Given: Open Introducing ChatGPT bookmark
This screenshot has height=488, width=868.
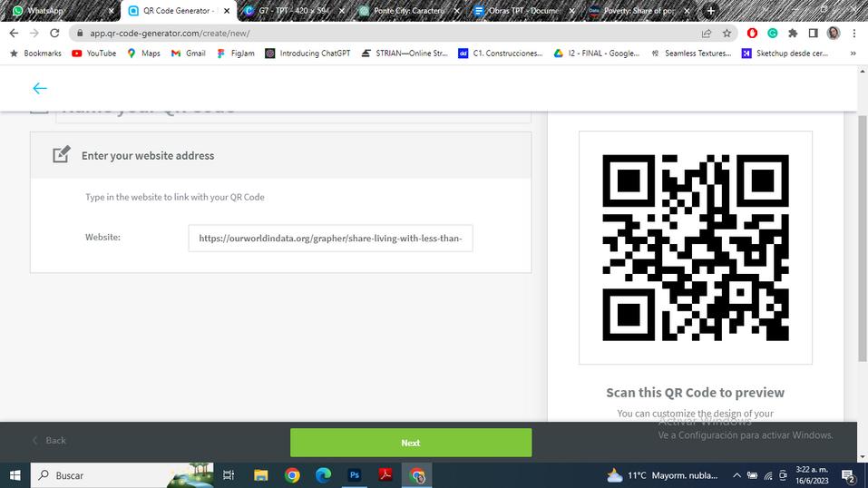Looking at the screenshot, I should 307,54.
